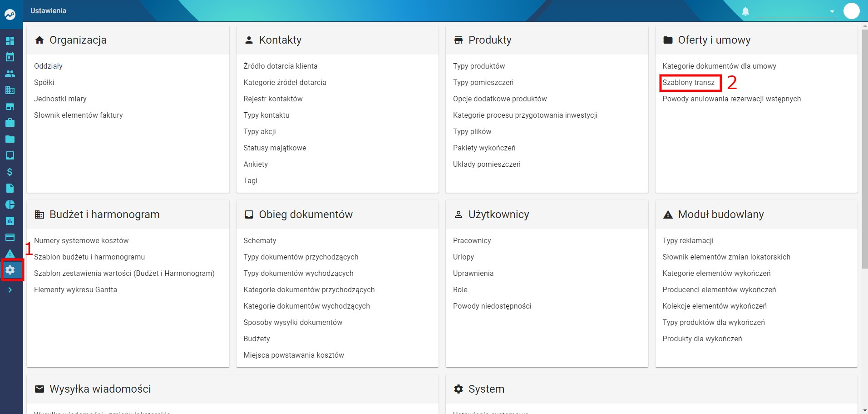
Task: Go to Uprawnienia under Użytkownicy
Action: coord(473,273)
